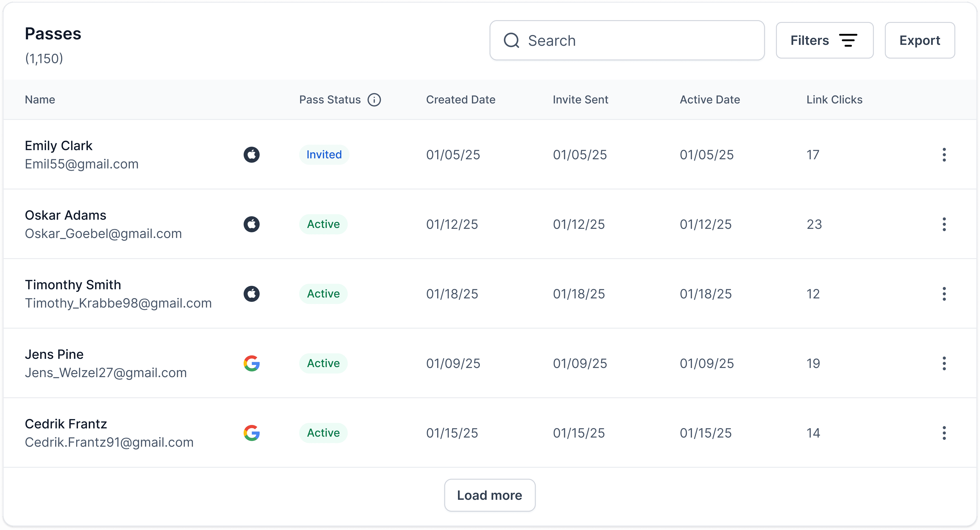Focus the Search input field
Viewport: 980px width, 530px height.
tap(643, 40)
